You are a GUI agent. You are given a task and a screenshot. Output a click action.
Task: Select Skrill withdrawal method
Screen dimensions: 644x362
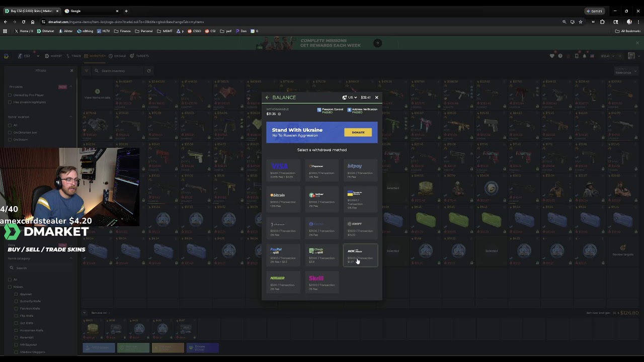(322, 283)
